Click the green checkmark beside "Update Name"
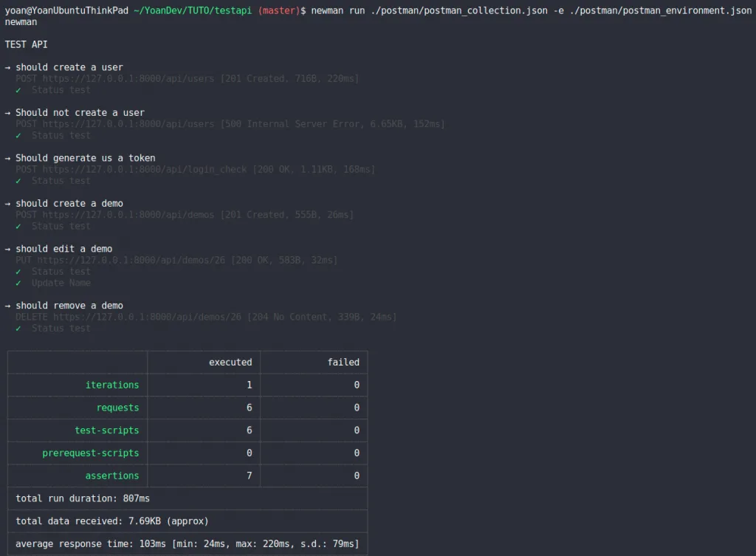The width and height of the screenshot is (756, 556). coord(18,283)
